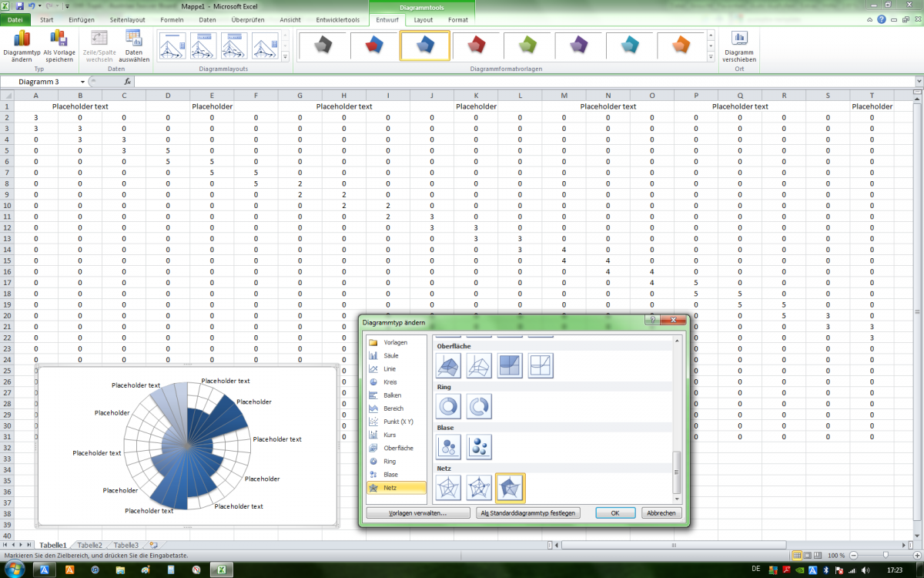
Task: Choose the plain radar Netz chart subtype
Action: tap(448, 487)
